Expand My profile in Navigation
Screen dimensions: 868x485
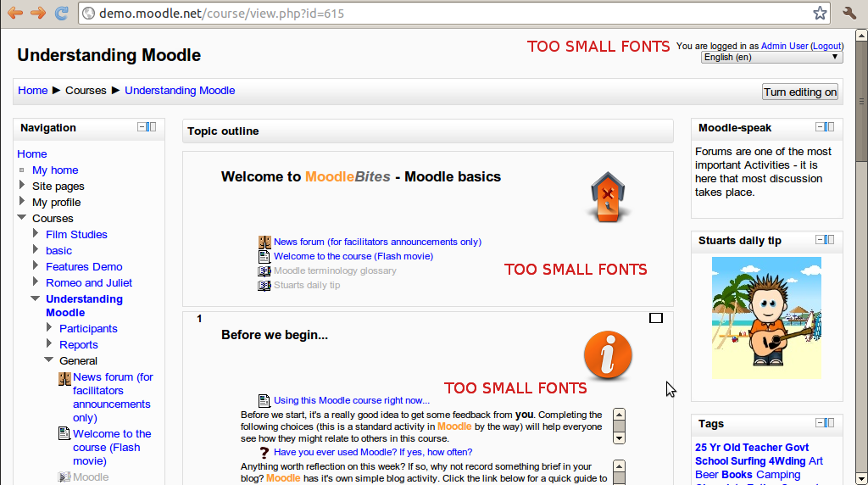[x=22, y=200]
